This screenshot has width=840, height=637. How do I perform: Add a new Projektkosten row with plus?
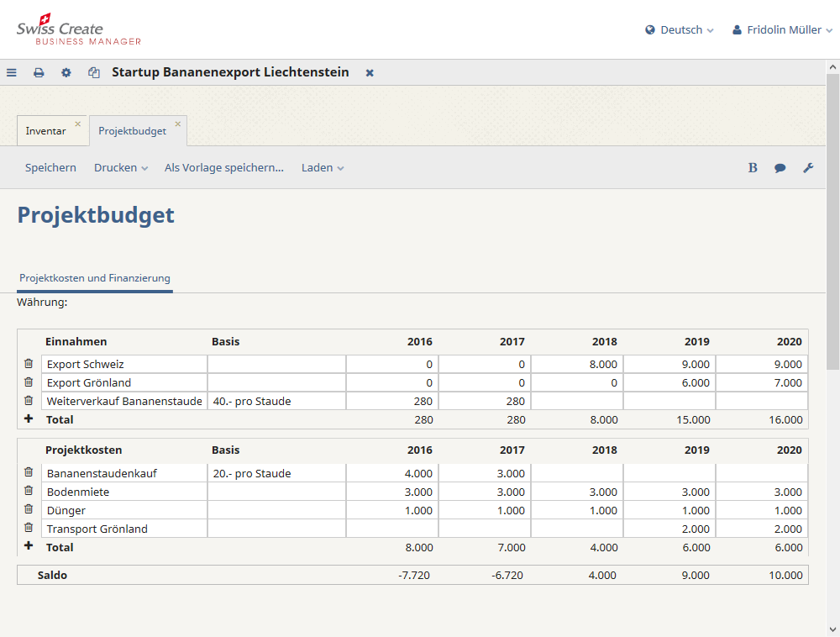[29, 546]
